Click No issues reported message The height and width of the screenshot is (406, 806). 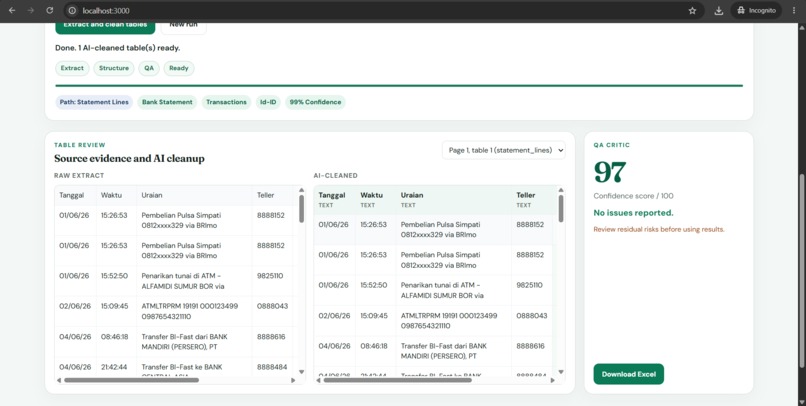[x=633, y=213]
